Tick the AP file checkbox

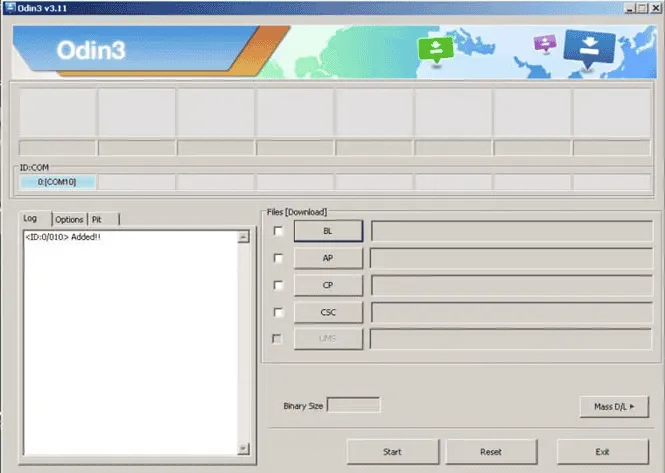coord(278,258)
